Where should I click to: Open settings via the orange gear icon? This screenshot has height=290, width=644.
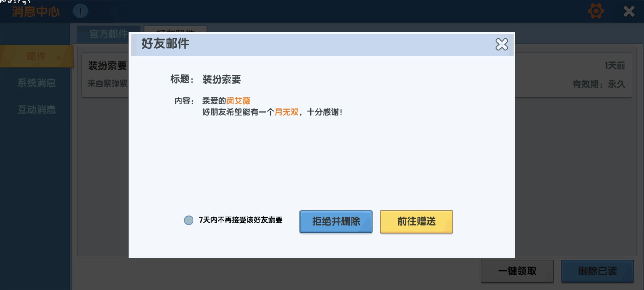(x=596, y=11)
